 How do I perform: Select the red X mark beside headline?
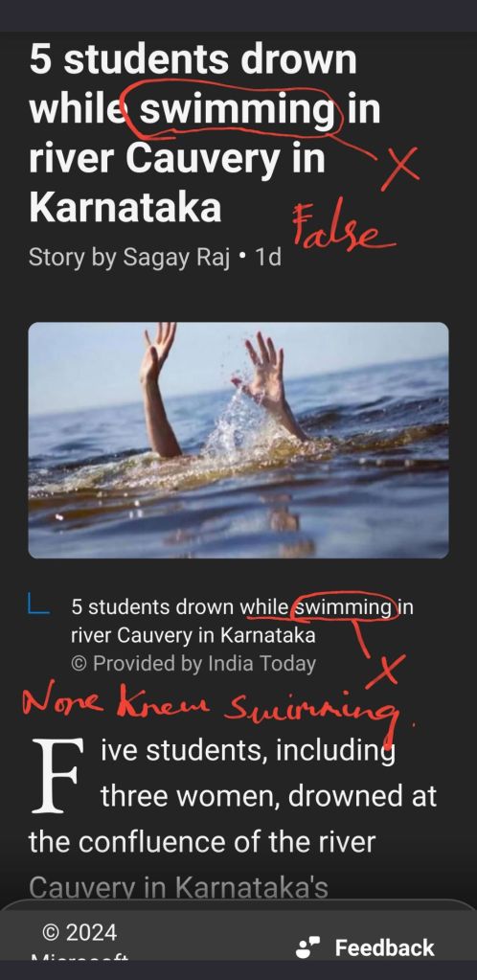coord(399,169)
